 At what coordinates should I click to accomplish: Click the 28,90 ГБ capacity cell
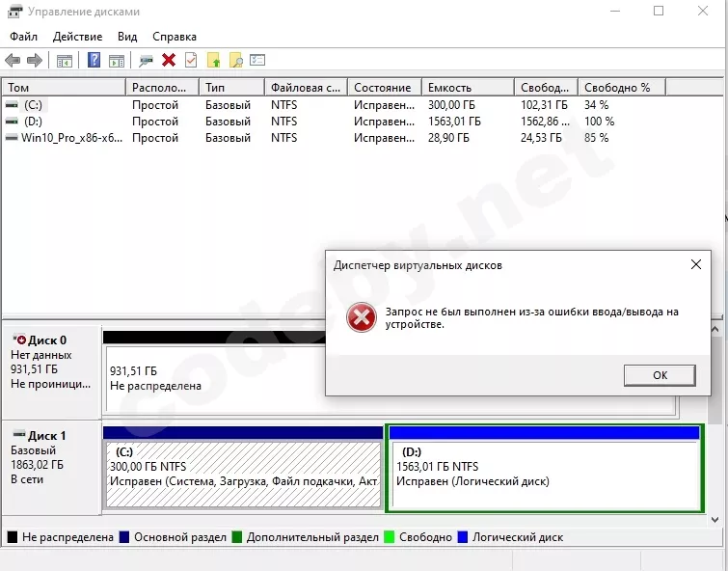click(448, 138)
